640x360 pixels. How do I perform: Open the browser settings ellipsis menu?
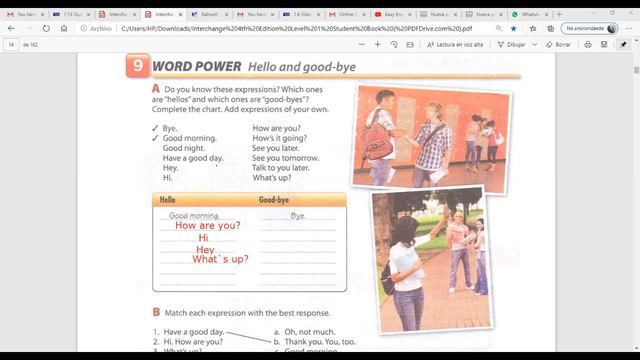(629, 29)
